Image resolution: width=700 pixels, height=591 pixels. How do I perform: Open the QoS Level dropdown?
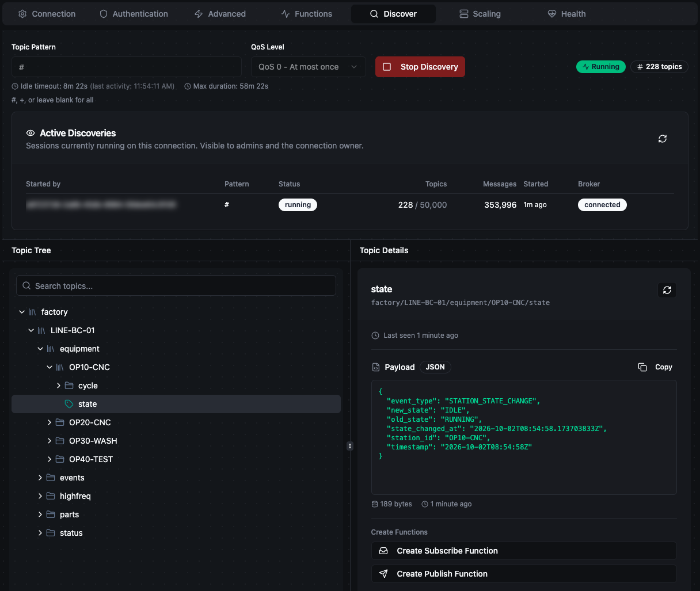[309, 67]
